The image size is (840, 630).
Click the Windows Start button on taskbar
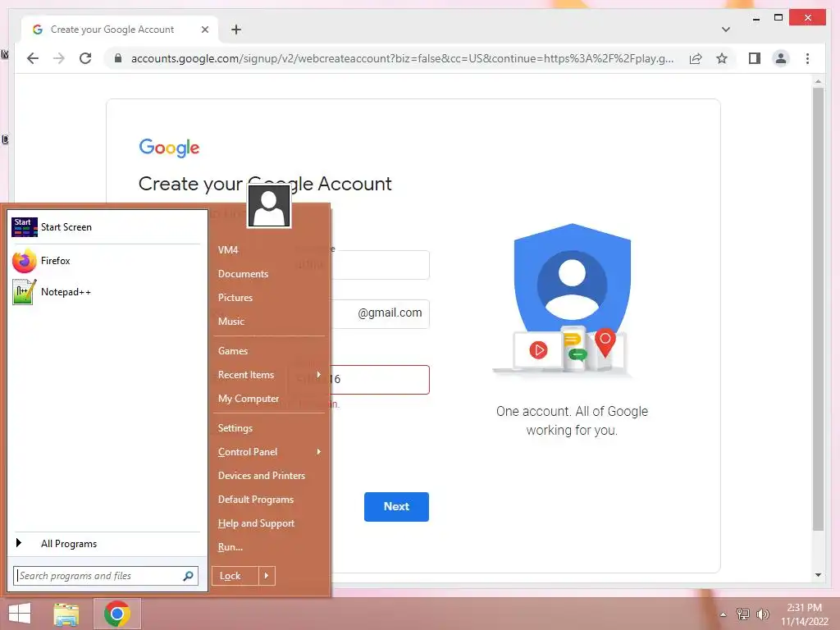pyautogui.click(x=20, y=614)
